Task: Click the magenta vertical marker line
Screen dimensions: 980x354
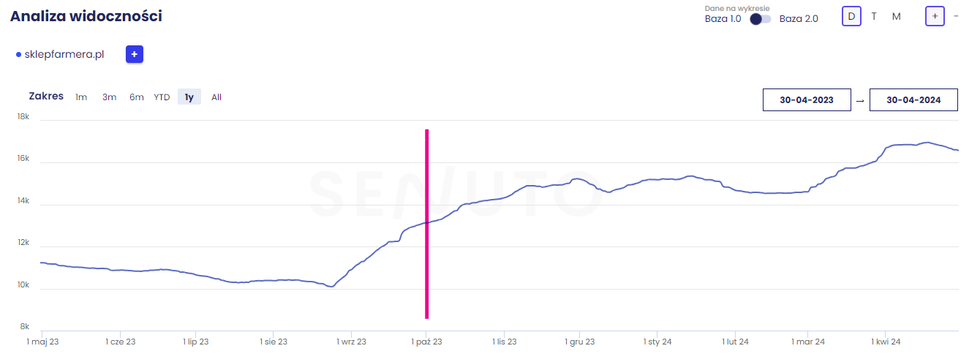Action: pos(426,219)
